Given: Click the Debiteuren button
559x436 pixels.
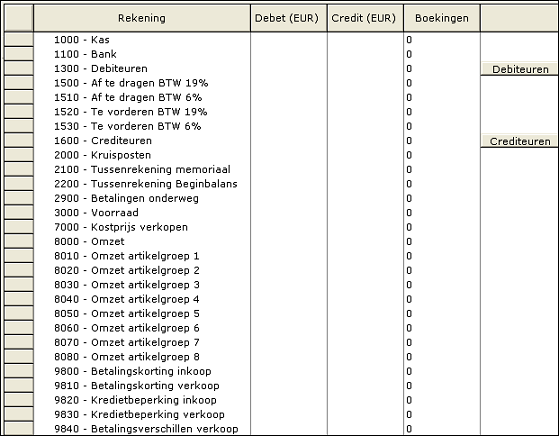Looking at the screenshot, I should coord(519,69).
